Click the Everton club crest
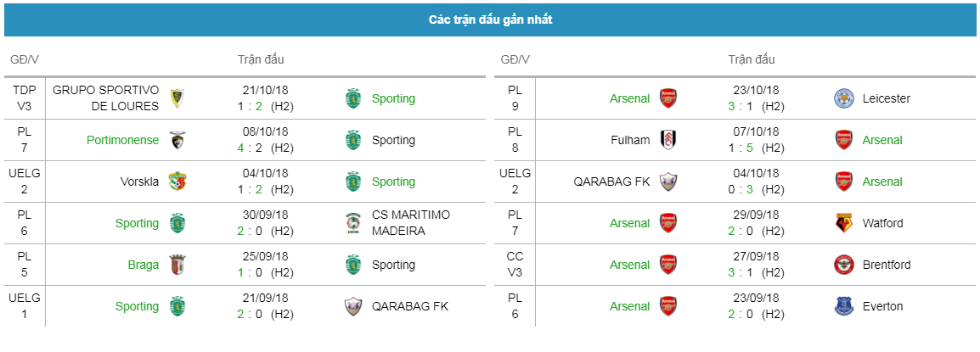The image size is (980, 352). (x=844, y=306)
